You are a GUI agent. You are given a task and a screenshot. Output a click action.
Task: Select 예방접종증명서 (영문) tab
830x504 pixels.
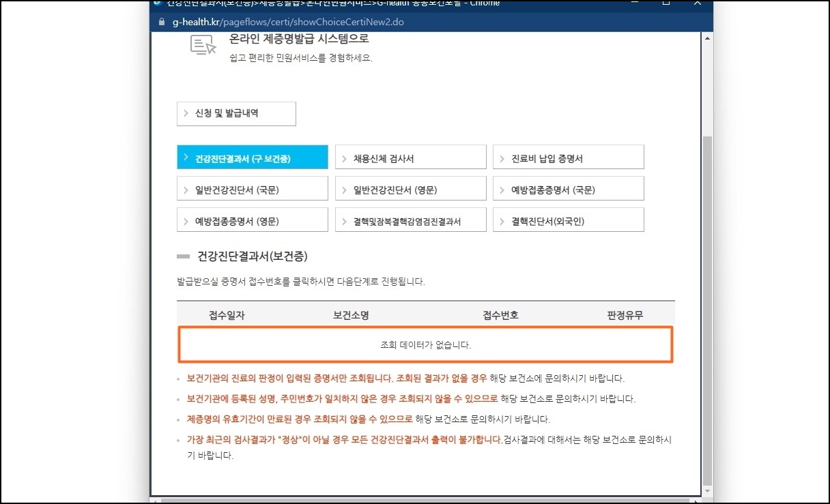[252, 220]
